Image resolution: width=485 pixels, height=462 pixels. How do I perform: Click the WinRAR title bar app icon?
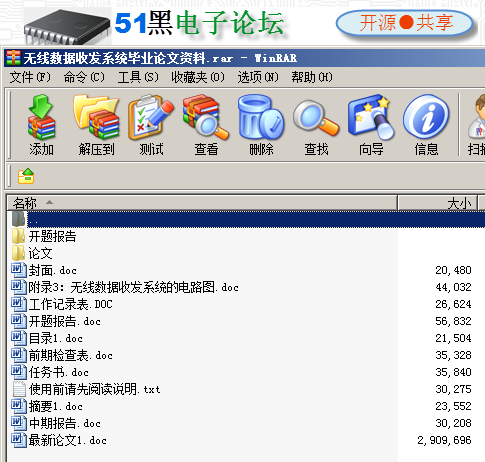click(x=13, y=58)
